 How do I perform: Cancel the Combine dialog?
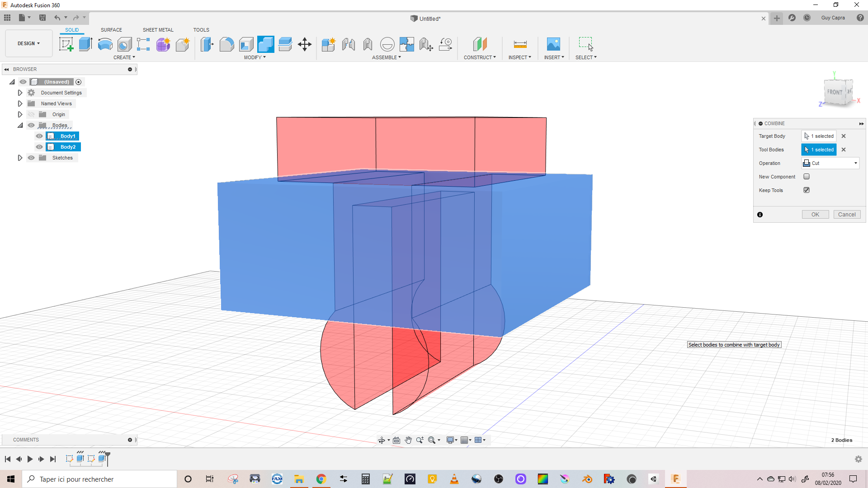pos(846,215)
